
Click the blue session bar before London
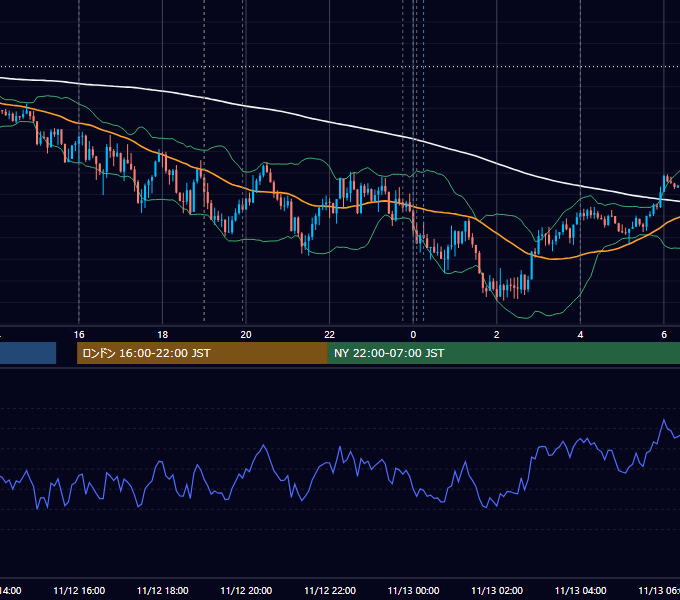tap(28, 353)
